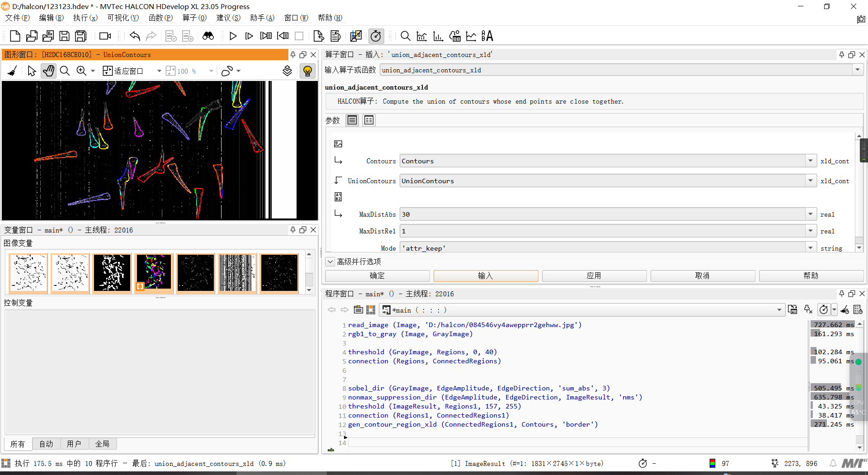The image size is (868, 475).
Task: Click the Run program play icon
Action: pos(233,36)
